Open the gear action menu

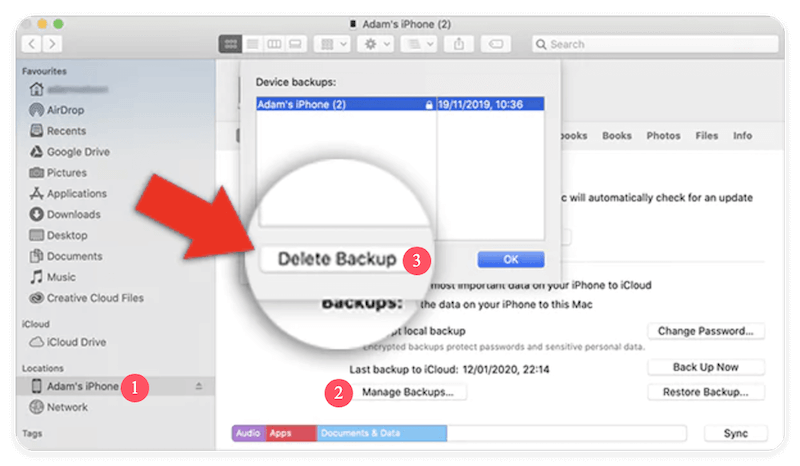(x=377, y=44)
